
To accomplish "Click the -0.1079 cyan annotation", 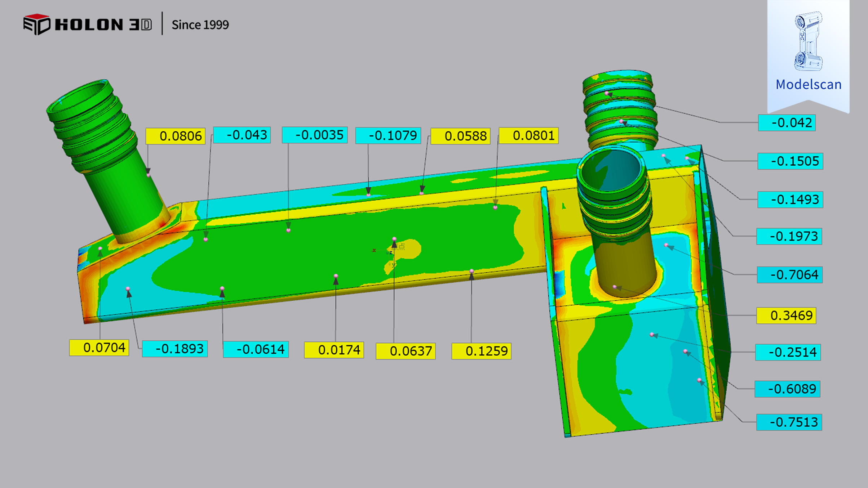I will (388, 135).
